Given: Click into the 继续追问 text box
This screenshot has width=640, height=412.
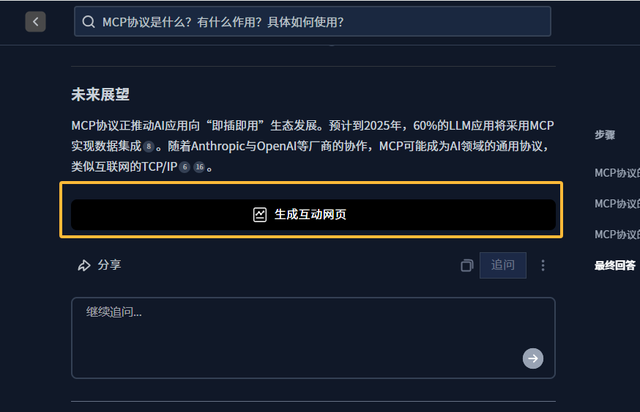Looking at the screenshot, I should pos(313,338).
